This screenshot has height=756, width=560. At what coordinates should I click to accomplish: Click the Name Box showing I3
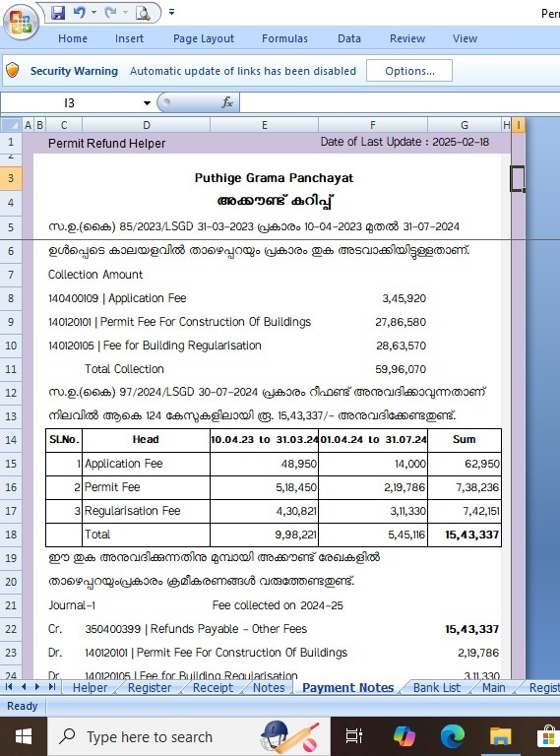70,102
